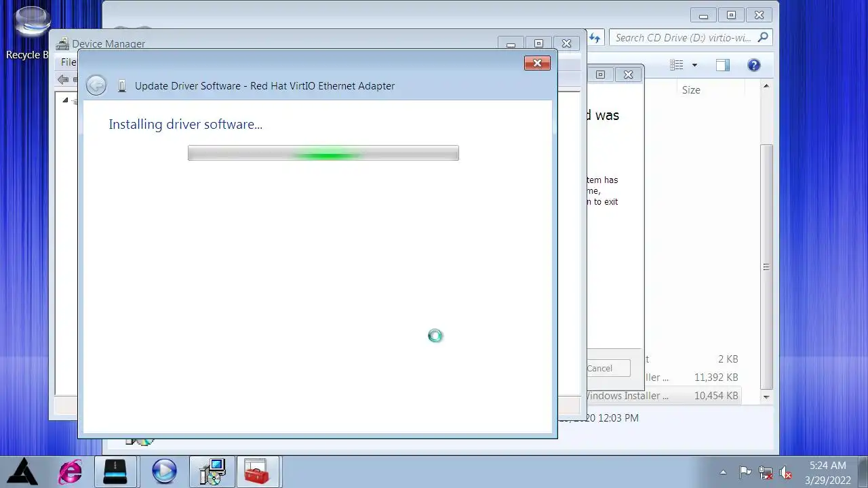This screenshot has height=488, width=868.
Task: Maximize the Explorer CD Drive window
Action: 732,15
